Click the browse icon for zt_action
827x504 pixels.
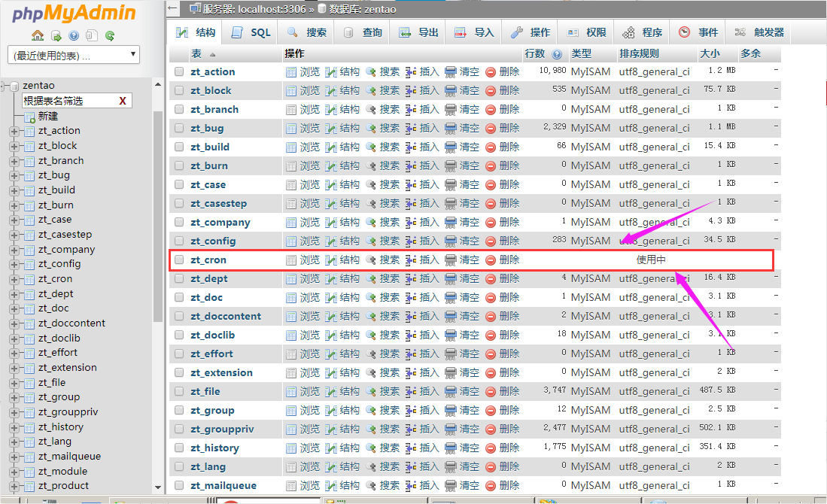pos(291,72)
